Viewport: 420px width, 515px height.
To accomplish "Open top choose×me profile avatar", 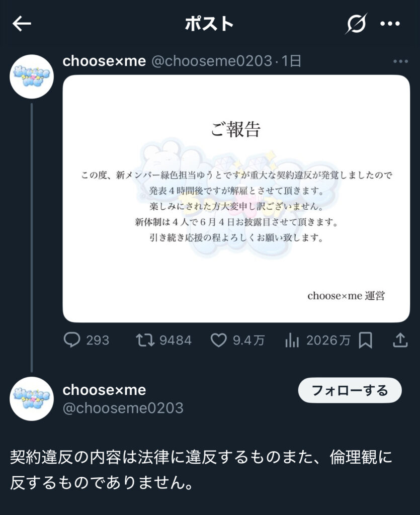I will click(32, 76).
